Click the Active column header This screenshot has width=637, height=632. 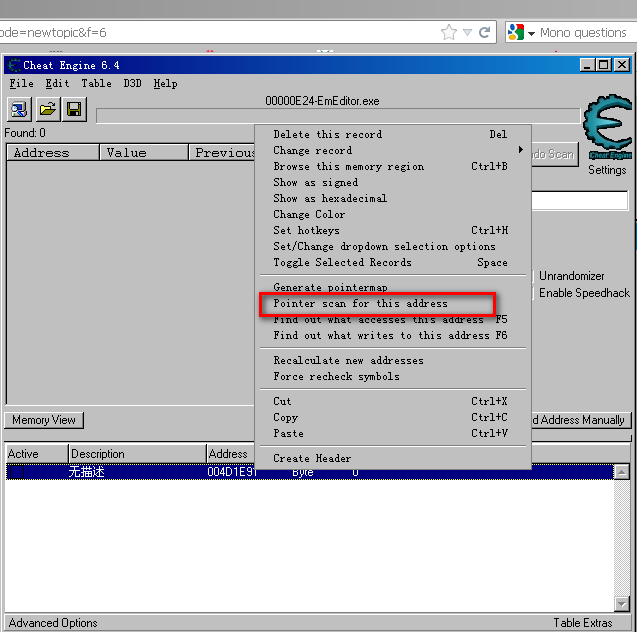point(37,454)
